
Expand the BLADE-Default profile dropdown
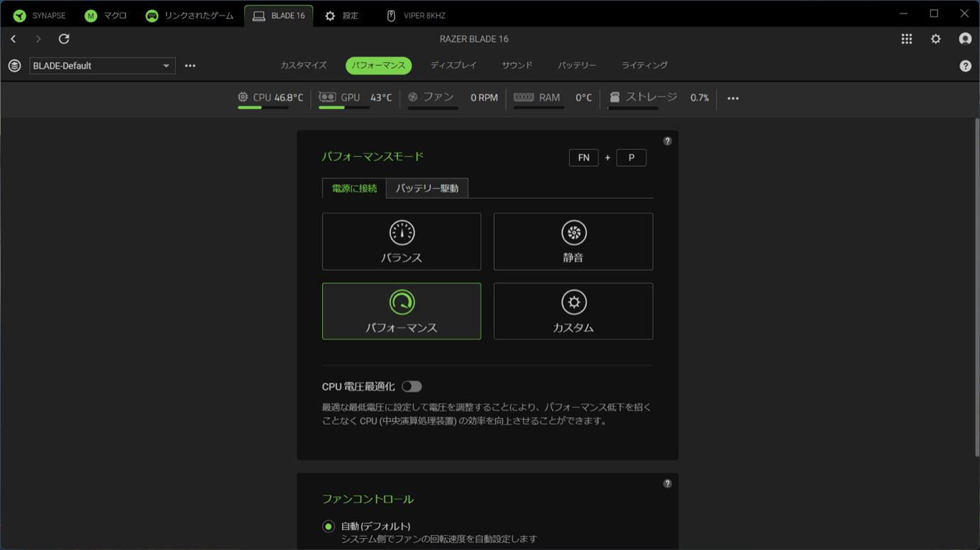click(102, 66)
